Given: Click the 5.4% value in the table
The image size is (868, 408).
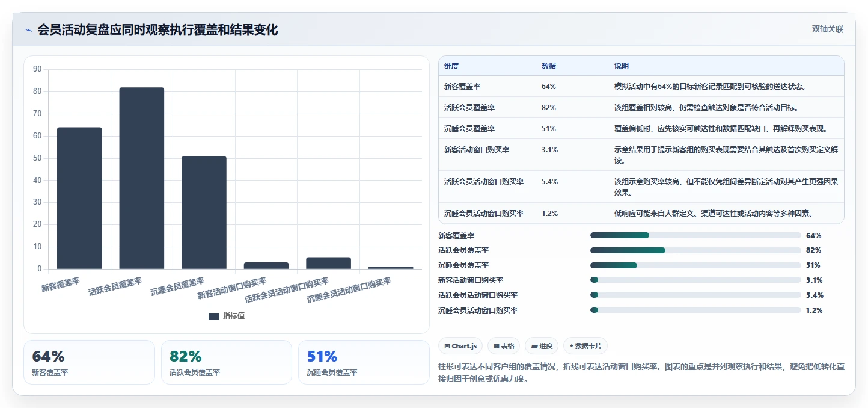Looking at the screenshot, I should [550, 181].
